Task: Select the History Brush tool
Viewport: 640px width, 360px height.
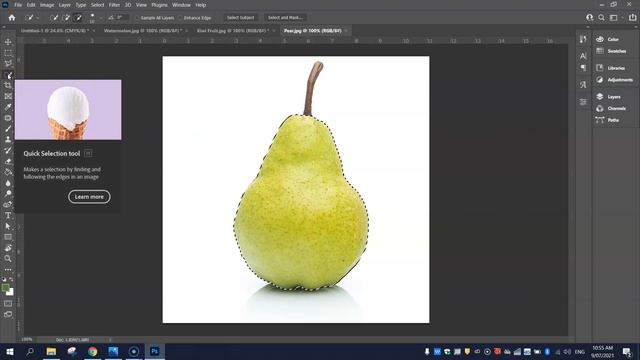Action: (8, 150)
